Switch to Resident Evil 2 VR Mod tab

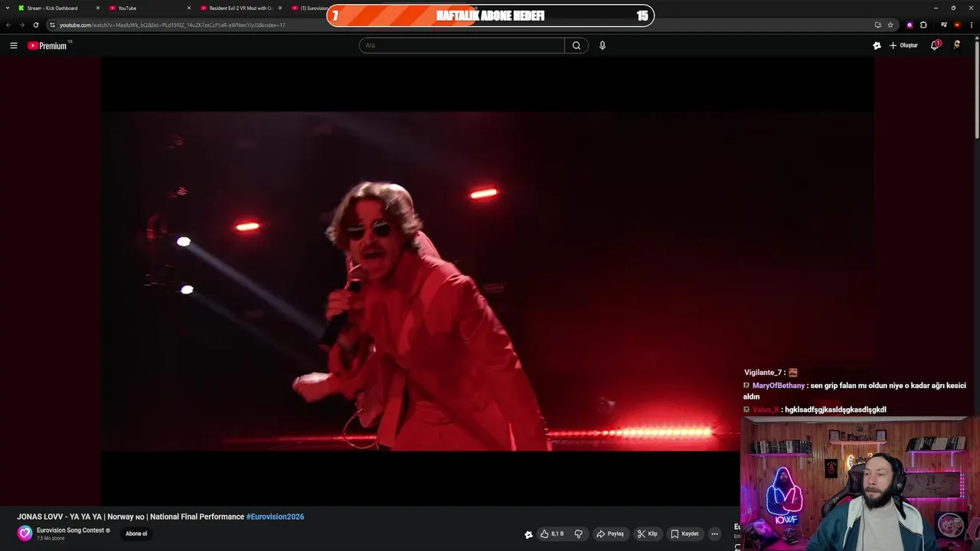coord(240,8)
